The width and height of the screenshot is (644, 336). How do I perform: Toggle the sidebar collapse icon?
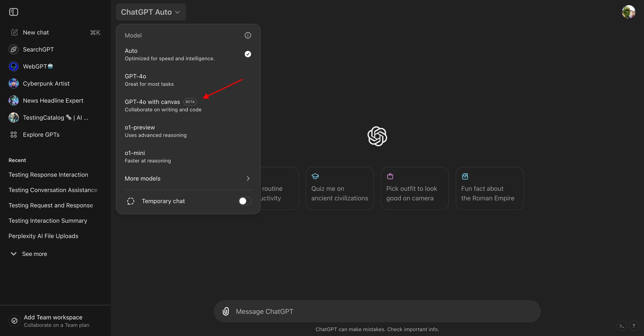click(14, 12)
